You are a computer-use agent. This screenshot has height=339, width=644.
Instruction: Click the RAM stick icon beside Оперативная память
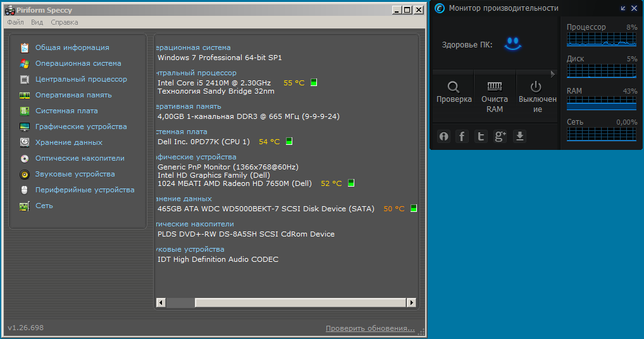[25, 96]
